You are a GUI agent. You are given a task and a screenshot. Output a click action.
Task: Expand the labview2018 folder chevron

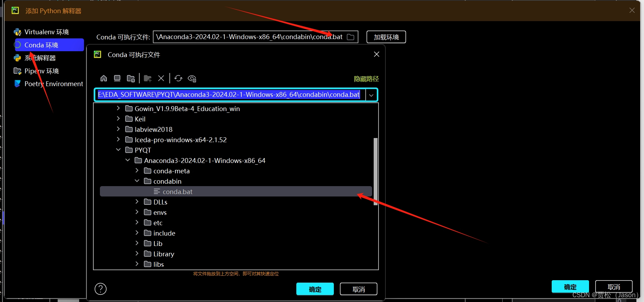[x=118, y=129]
